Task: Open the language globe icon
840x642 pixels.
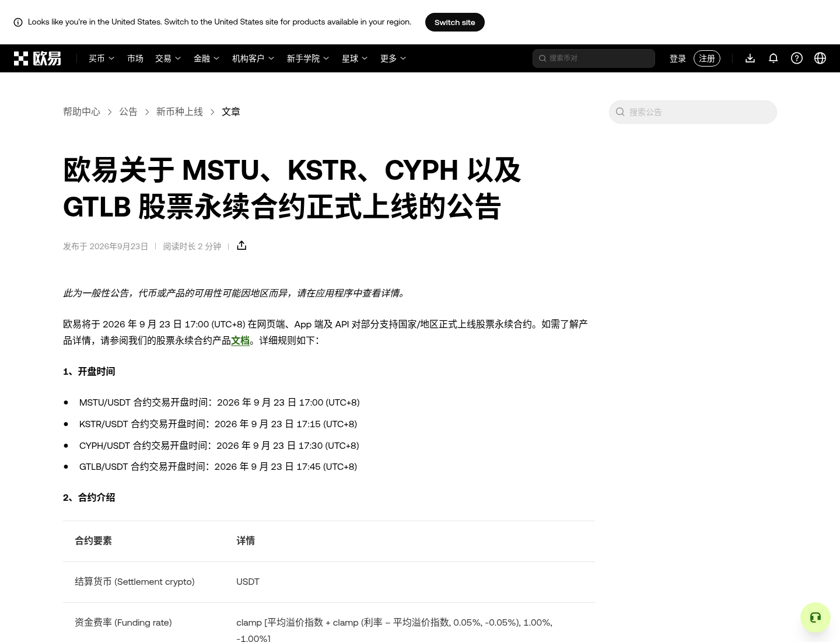Action: 820,58
